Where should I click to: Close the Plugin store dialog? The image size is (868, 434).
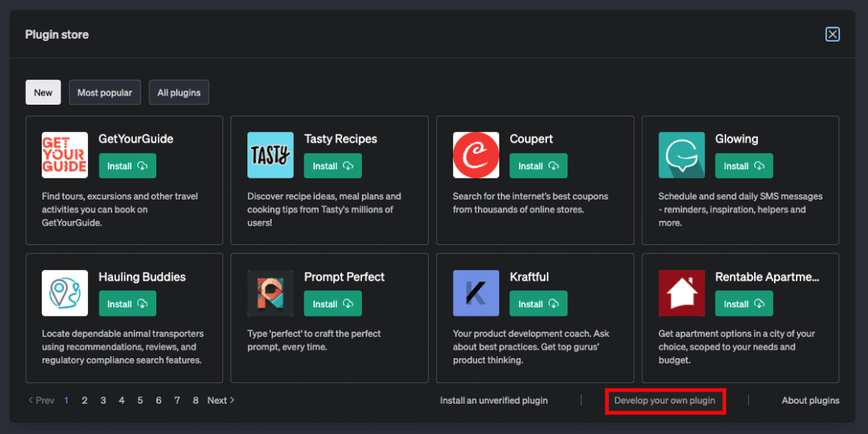click(832, 34)
